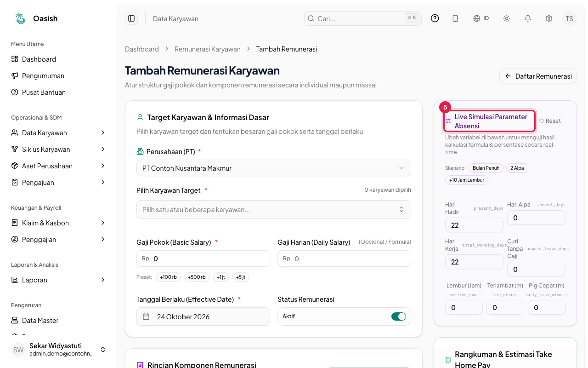Viewport: 588px width, 368px height.
Task: Click the Hari Hadir input field
Action: (474, 225)
